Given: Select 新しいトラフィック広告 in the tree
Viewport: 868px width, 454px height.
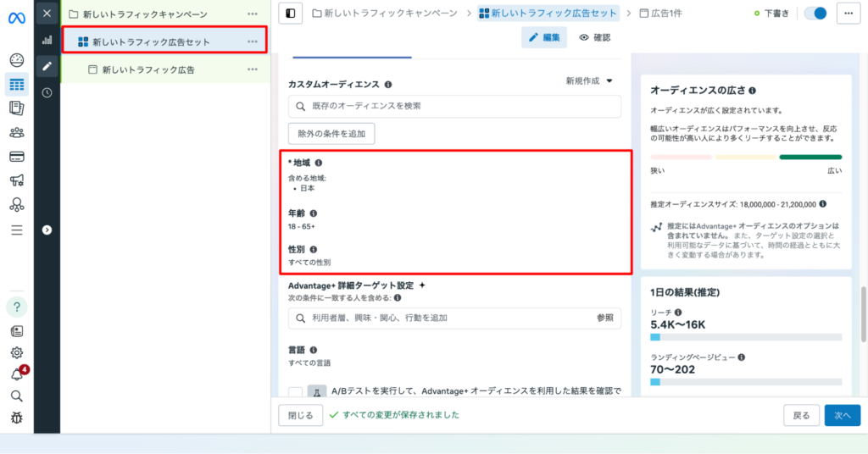Looking at the screenshot, I should (x=148, y=69).
